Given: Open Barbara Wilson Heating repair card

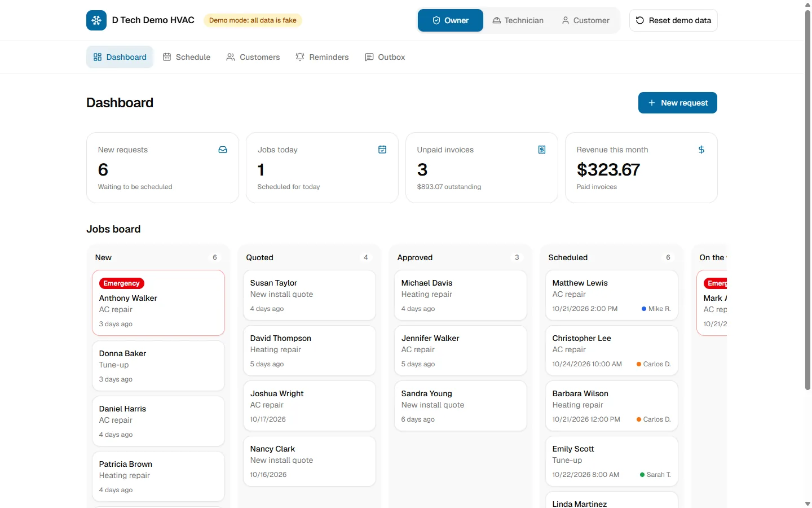Looking at the screenshot, I should click(612, 406).
